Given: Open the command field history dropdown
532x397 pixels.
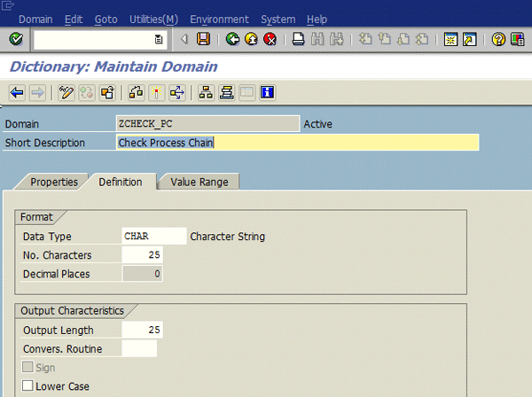Looking at the screenshot, I should pos(159,39).
